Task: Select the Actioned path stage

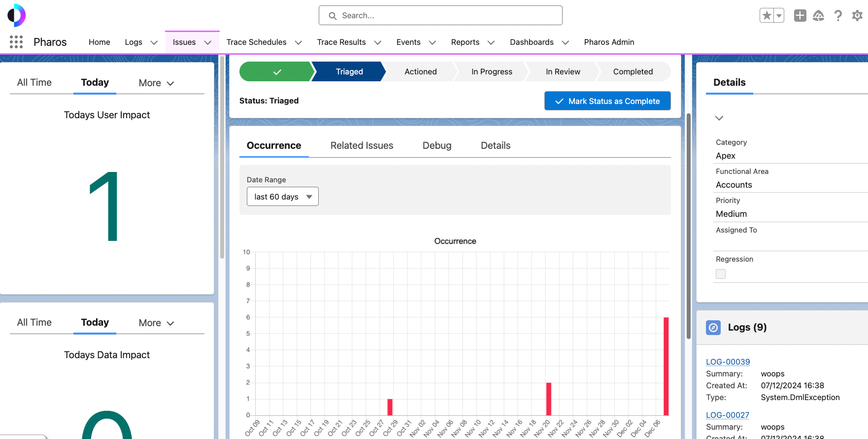Action: [421, 71]
